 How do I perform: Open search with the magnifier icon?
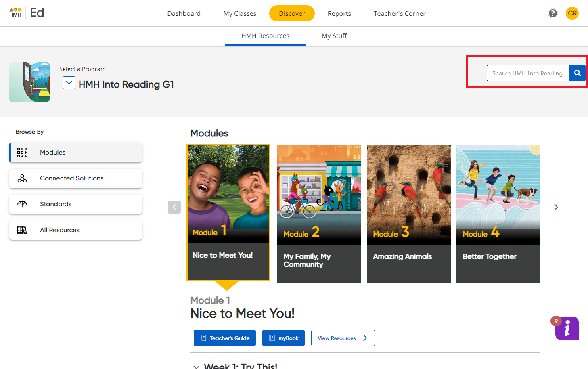[x=577, y=73]
